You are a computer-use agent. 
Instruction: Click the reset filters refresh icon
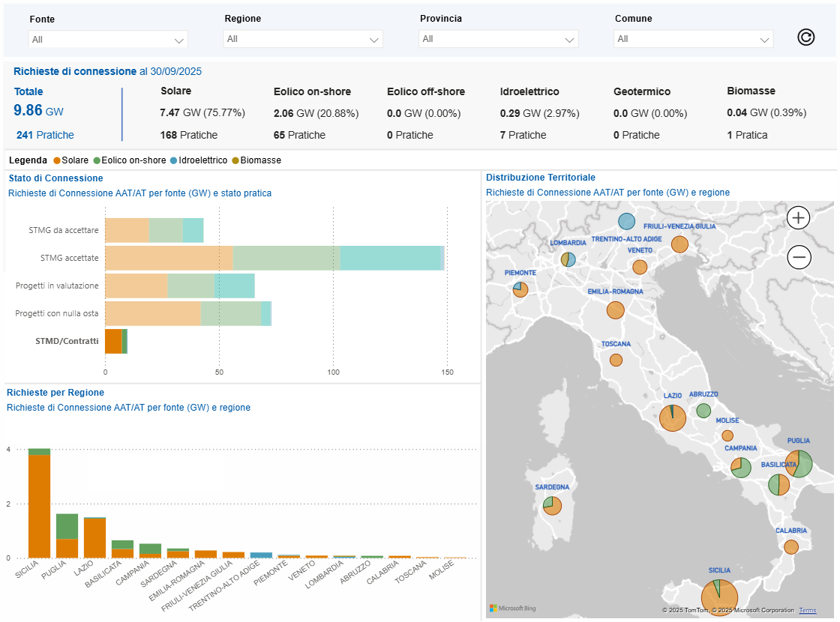805,37
